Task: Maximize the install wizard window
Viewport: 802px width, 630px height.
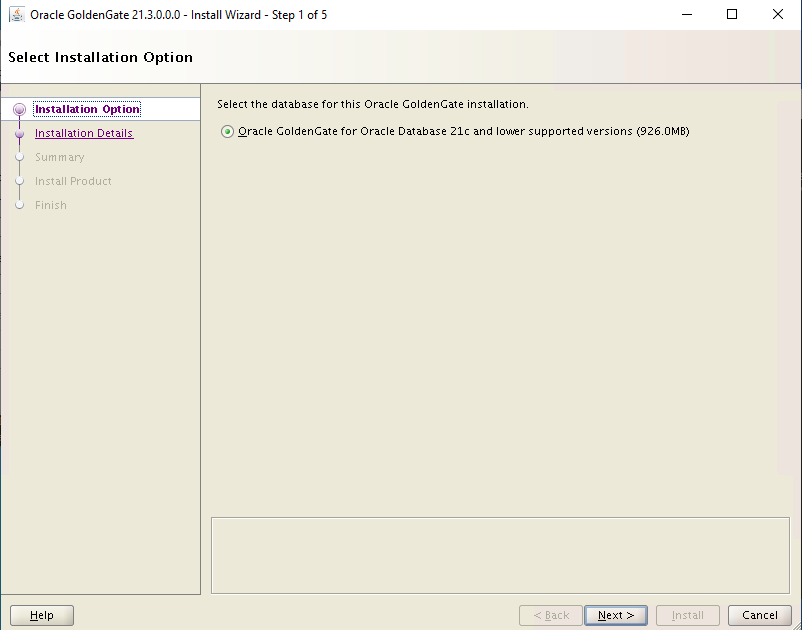Action: pos(731,14)
